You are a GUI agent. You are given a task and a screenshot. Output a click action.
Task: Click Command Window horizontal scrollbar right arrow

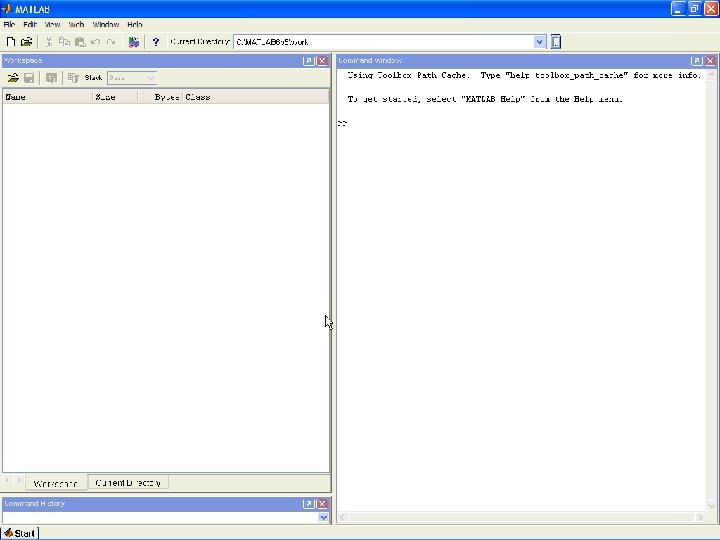pos(700,517)
